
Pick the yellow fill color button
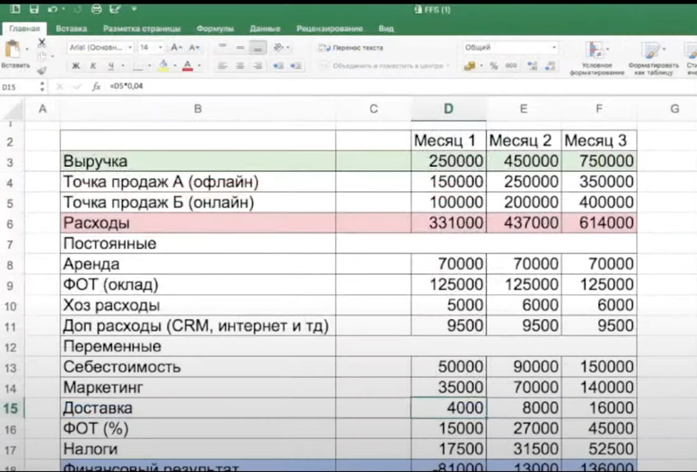(163, 66)
